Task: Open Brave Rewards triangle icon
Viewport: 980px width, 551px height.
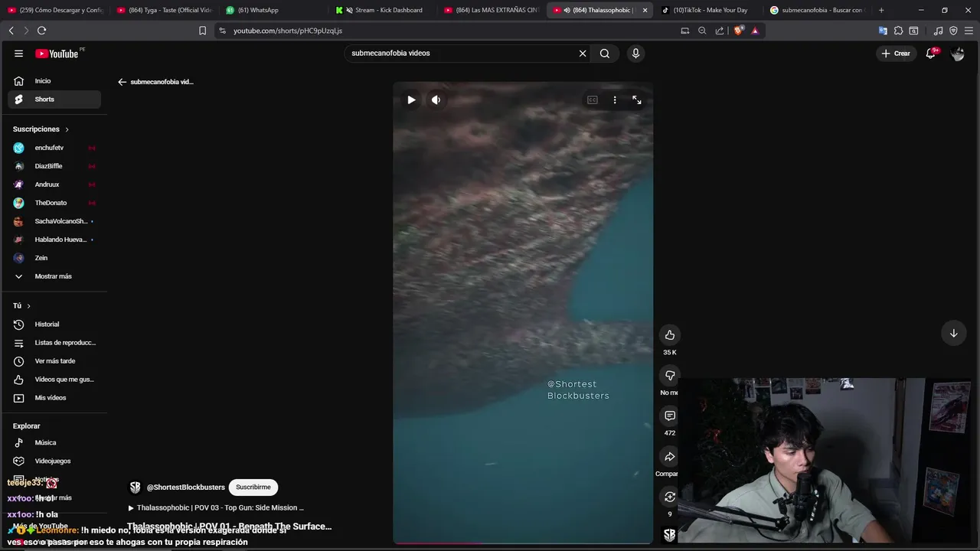Action: coord(755,31)
